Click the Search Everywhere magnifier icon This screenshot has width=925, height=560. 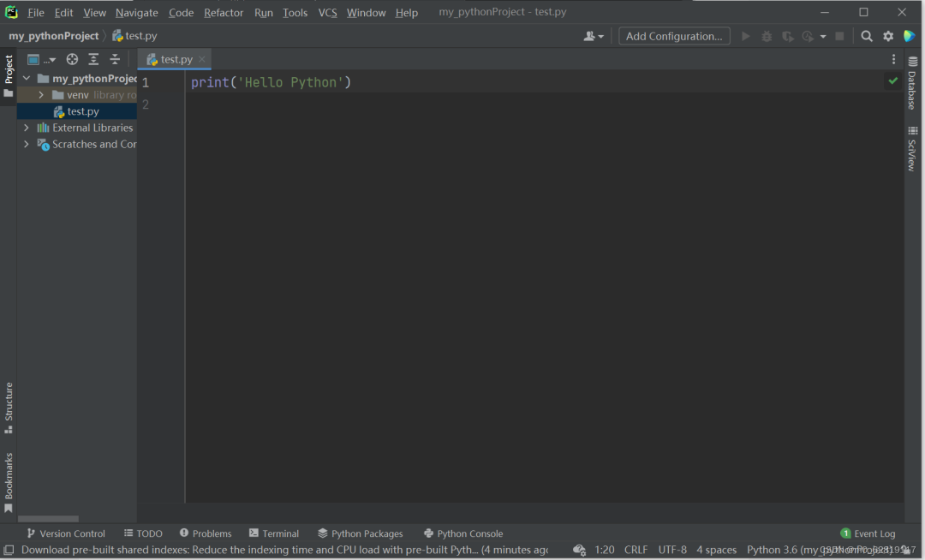click(867, 36)
